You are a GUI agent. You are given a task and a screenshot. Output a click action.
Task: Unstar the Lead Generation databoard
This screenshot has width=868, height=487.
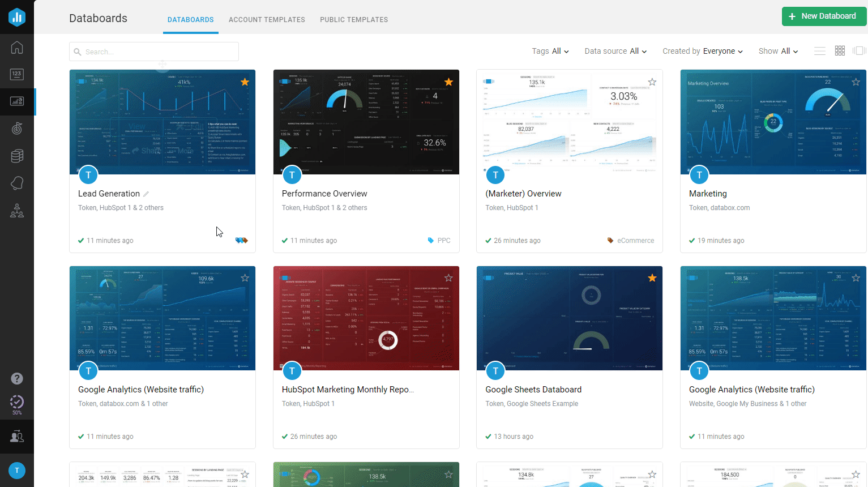point(245,82)
